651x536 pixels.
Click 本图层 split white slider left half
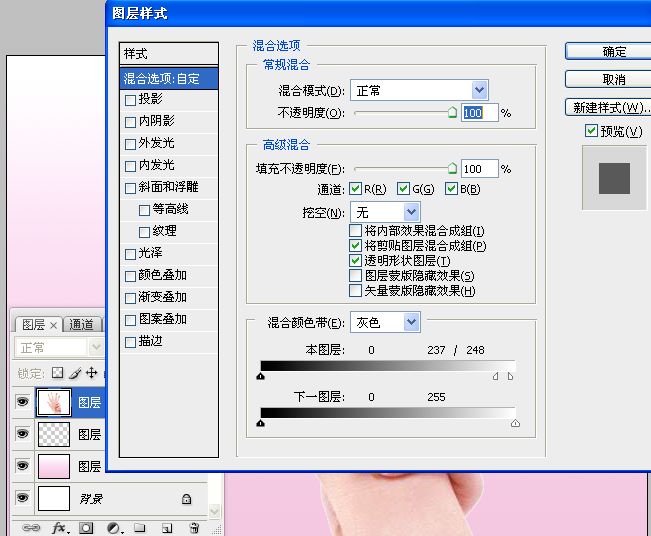click(496, 376)
